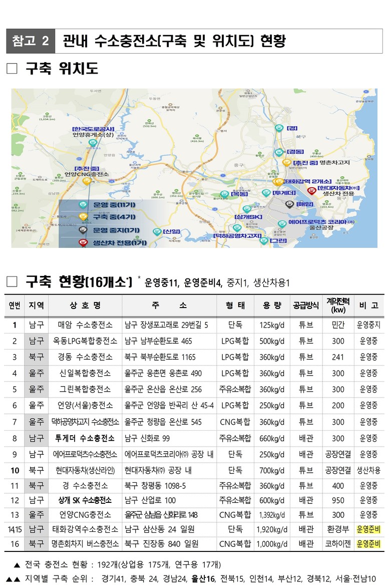
Task: Select the yellow 명촌차고지 map pin
Action: [x=286, y=162]
